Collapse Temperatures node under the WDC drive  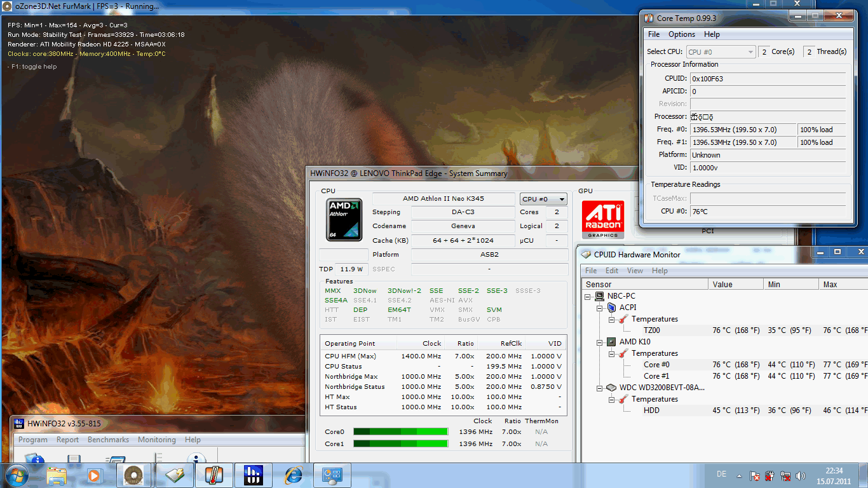click(x=611, y=399)
